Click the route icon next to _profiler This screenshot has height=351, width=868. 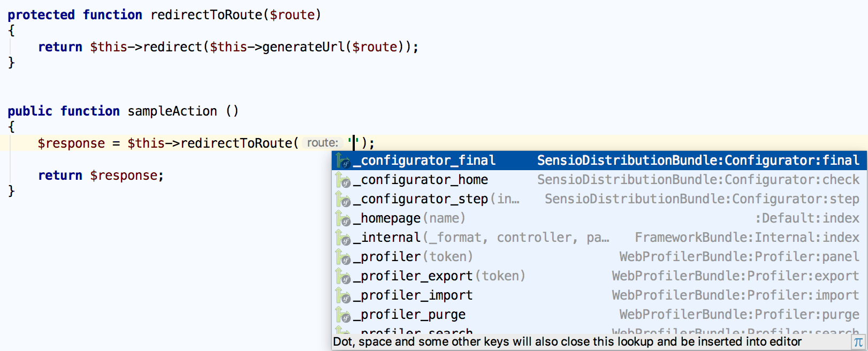click(x=345, y=256)
